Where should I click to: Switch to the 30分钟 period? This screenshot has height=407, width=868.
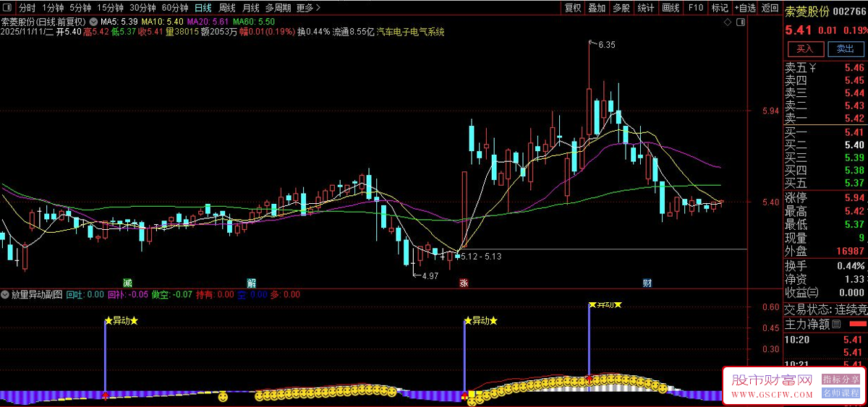pyautogui.click(x=142, y=8)
